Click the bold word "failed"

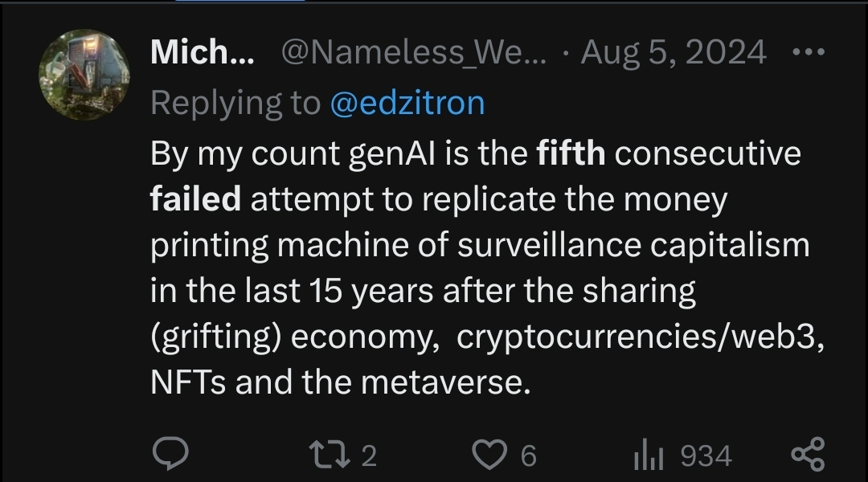(195, 199)
